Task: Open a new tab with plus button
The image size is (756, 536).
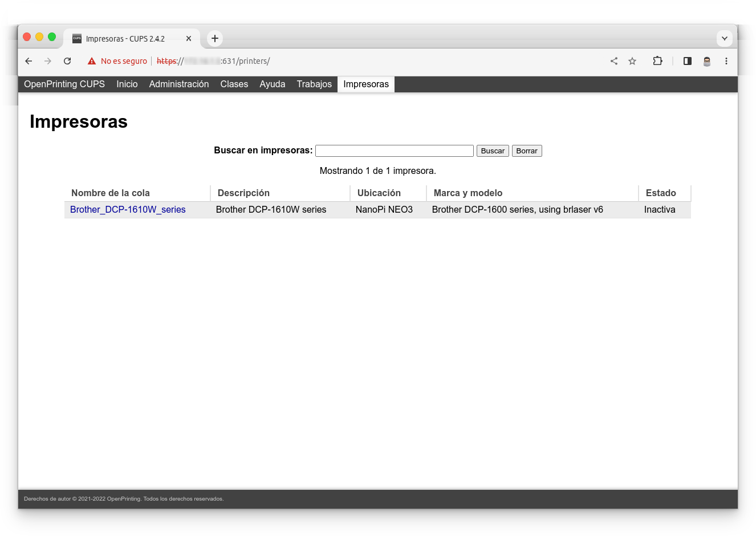Action: click(215, 38)
